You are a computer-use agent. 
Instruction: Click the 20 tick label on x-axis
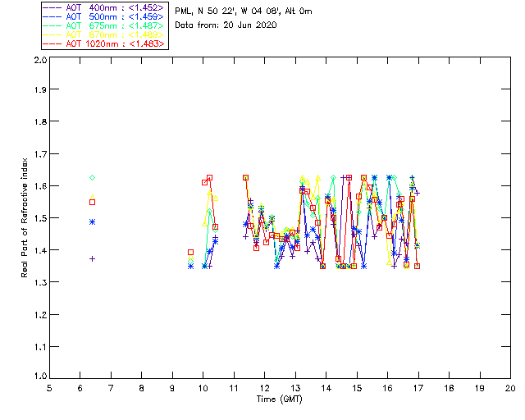pyautogui.click(x=510, y=387)
